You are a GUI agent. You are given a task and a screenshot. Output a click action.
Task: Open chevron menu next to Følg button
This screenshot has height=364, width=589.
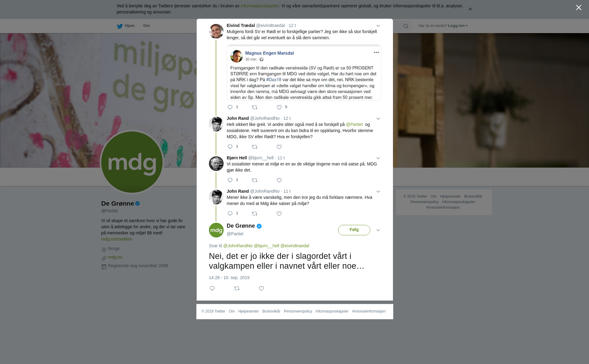378,230
